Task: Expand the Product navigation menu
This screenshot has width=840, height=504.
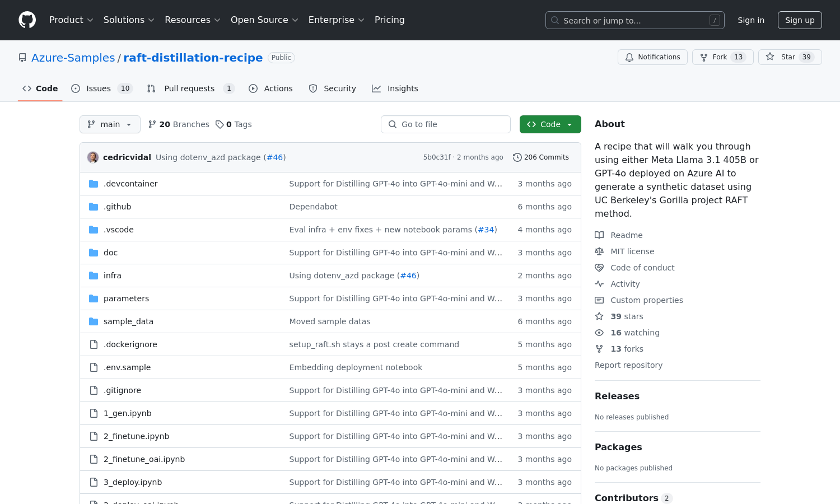Action: 71,20
